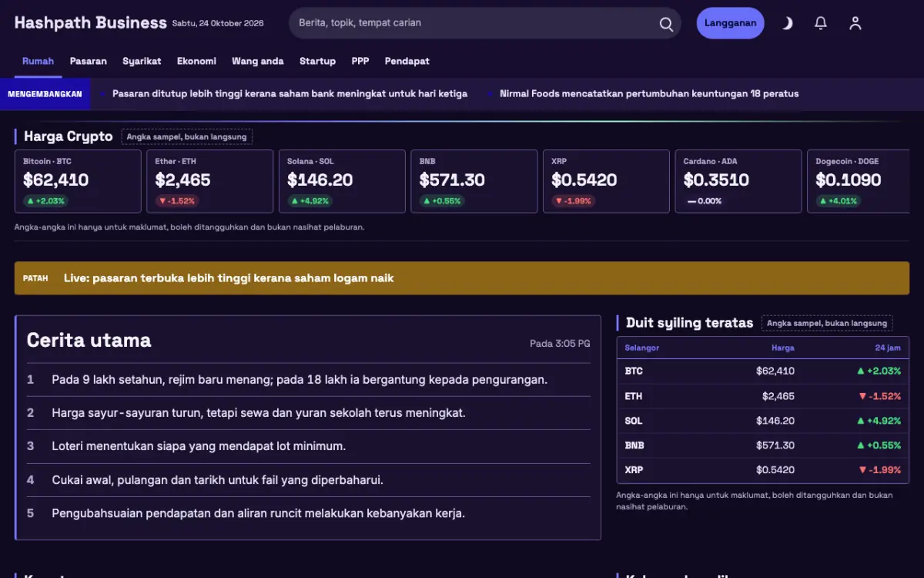Click the Cerita utama heading
This screenshot has height=578, width=924.
[89, 341]
